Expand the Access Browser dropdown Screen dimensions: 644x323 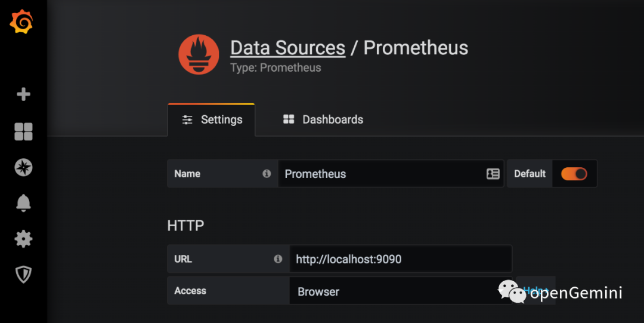pyautogui.click(x=400, y=291)
